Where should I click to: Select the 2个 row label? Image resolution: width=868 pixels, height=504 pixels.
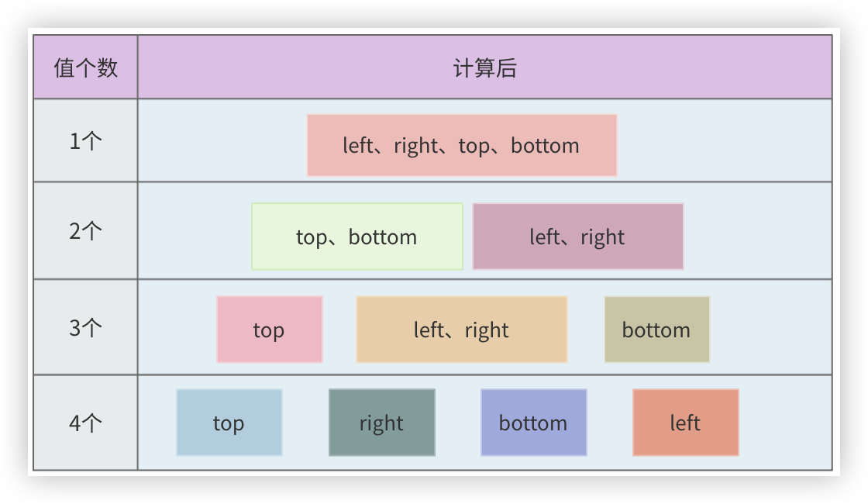85,230
